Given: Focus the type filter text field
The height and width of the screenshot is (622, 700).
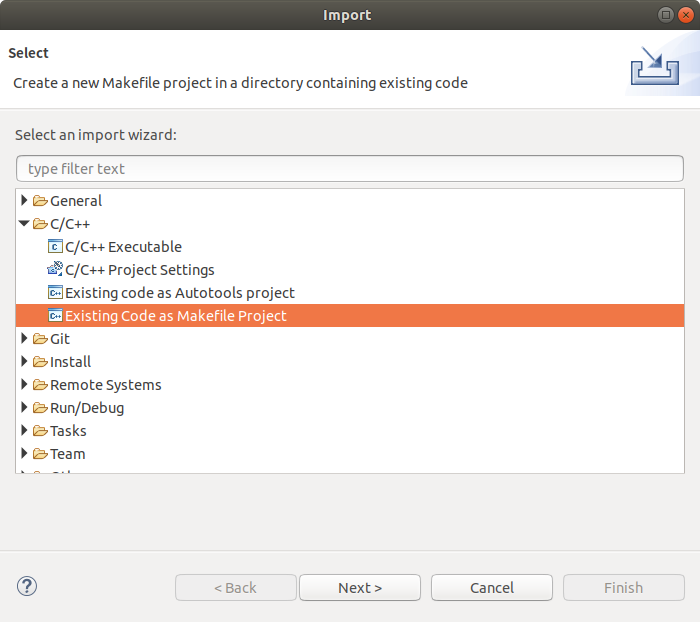Looking at the screenshot, I should 350,169.
